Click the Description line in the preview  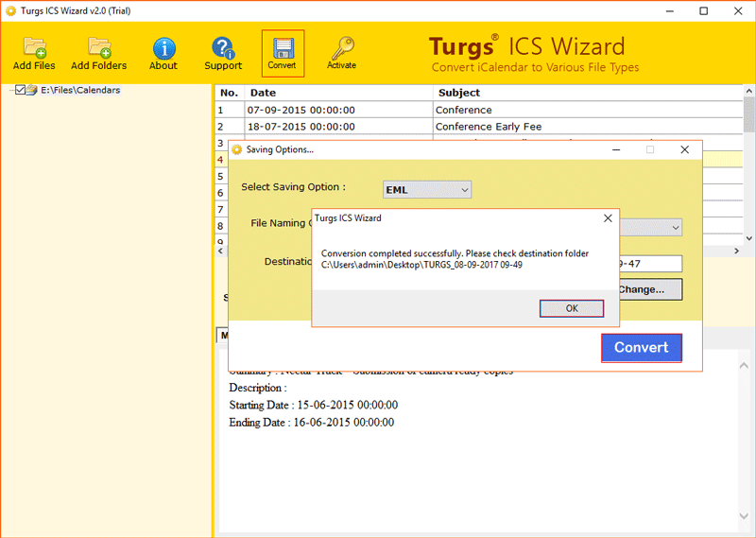257,388
